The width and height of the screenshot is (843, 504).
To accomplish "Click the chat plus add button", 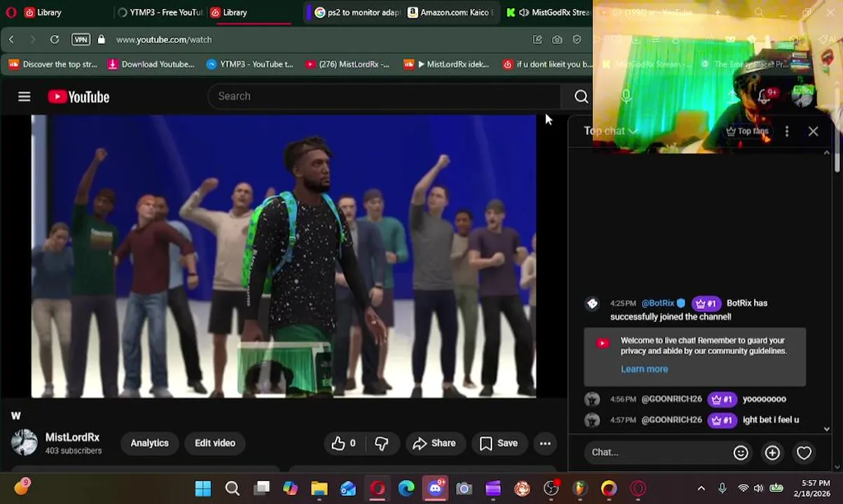I will point(772,453).
